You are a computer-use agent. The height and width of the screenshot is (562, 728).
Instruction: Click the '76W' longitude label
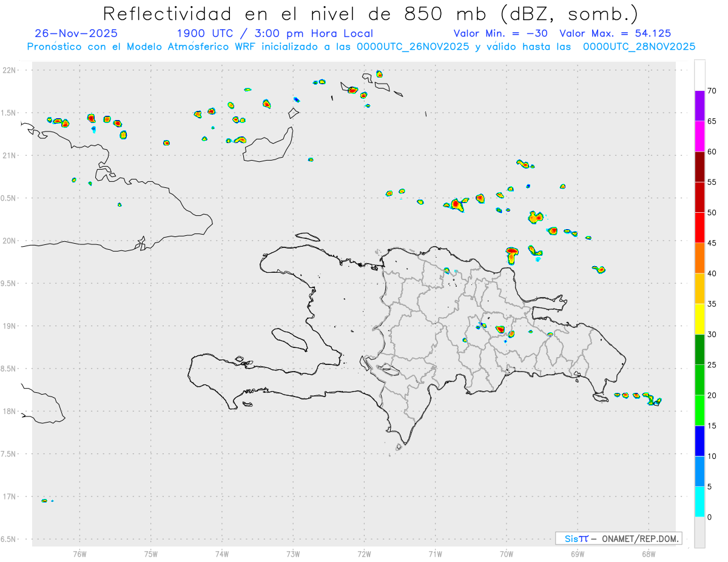click(x=79, y=554)
